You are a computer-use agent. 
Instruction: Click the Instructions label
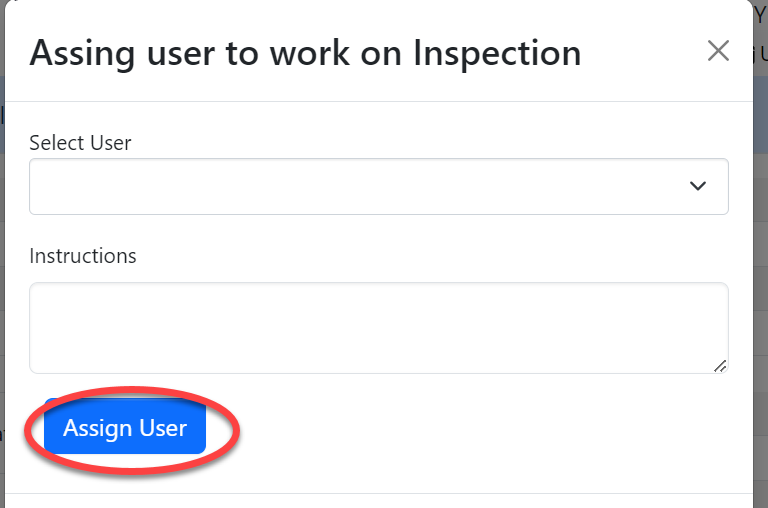(x=83, y=256)
